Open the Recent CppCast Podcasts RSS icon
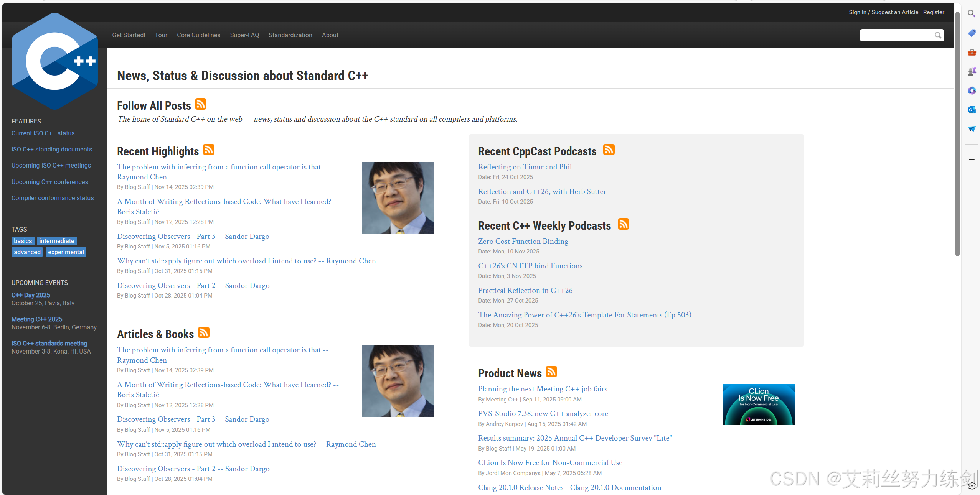 click(x=609, y=150)
